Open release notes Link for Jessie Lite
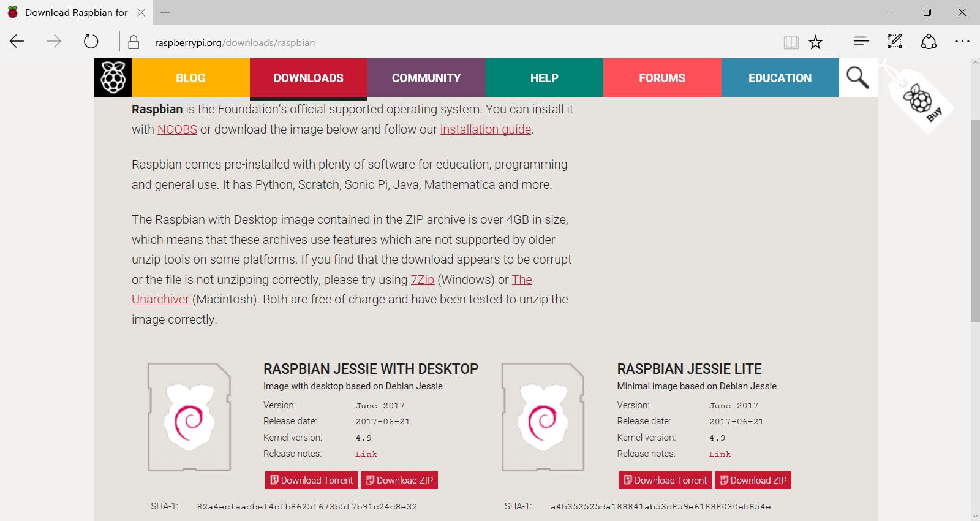 point(720,454)
